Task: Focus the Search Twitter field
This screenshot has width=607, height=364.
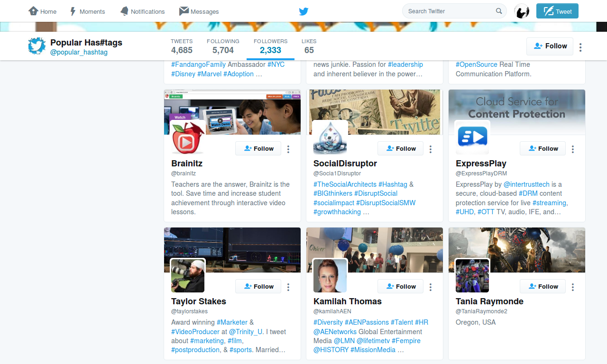Action: tap(454, 11)
